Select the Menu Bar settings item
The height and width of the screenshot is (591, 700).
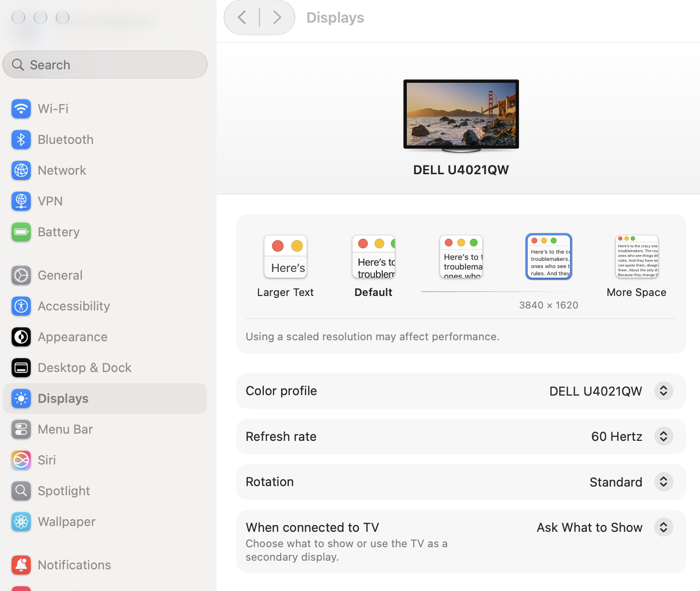105,429
